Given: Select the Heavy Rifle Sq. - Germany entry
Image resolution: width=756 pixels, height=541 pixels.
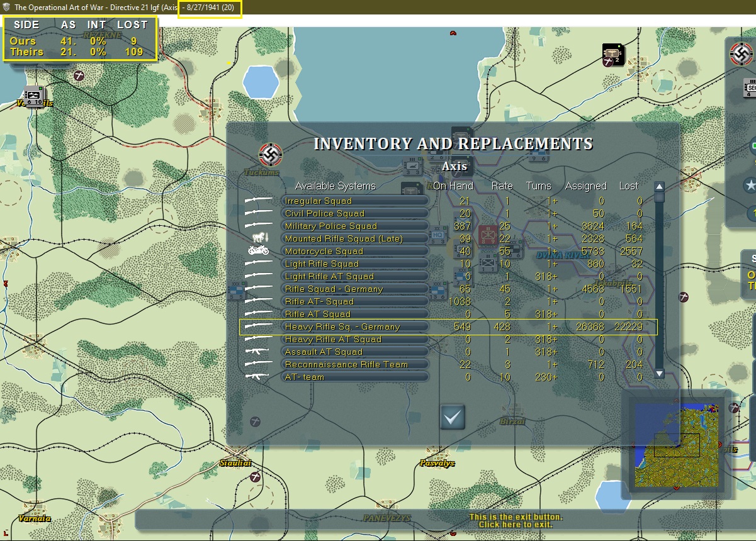Looking at the screenshot, I should [x=355, y=326].
